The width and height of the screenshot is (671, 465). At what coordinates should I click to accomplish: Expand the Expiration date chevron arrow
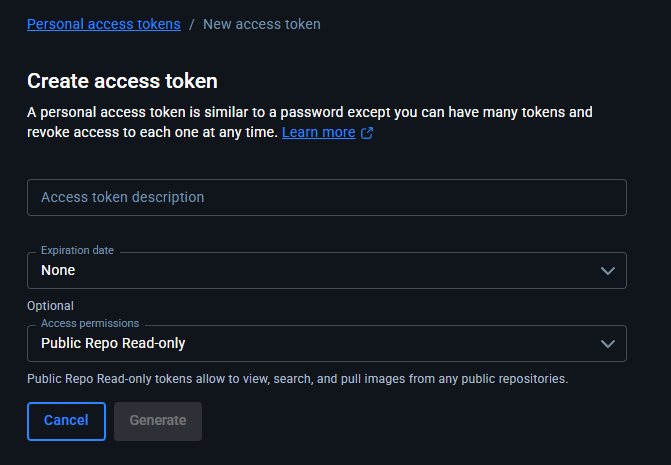coord(607,270)
